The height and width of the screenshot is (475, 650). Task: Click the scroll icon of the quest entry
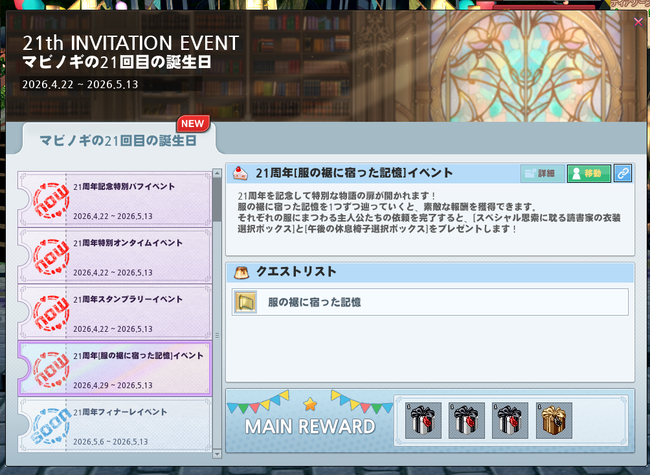245,302
